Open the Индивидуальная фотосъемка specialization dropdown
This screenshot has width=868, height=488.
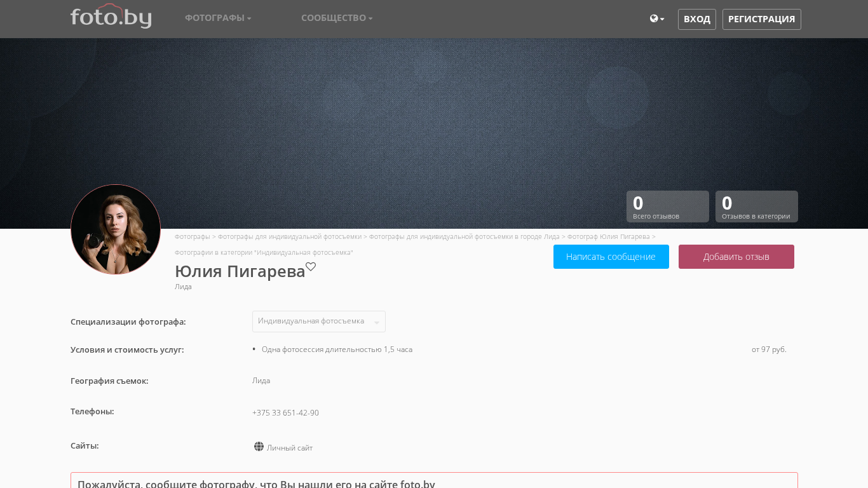click(318, 322)
